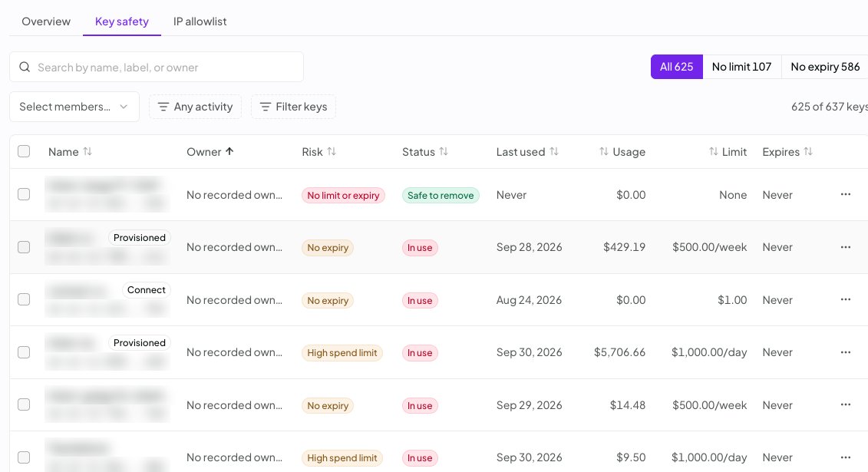
Task: Open the ellipsis menu on the Aug 24, 2026 row
Action: pos(845,299)
